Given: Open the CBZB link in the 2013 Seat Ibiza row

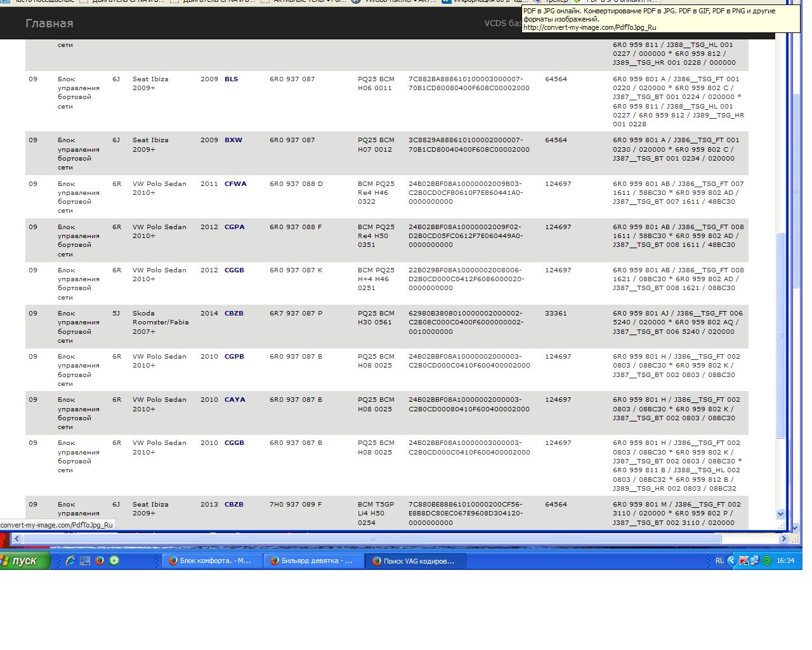Looking at the screenshot, I should [x=233, y=505].
